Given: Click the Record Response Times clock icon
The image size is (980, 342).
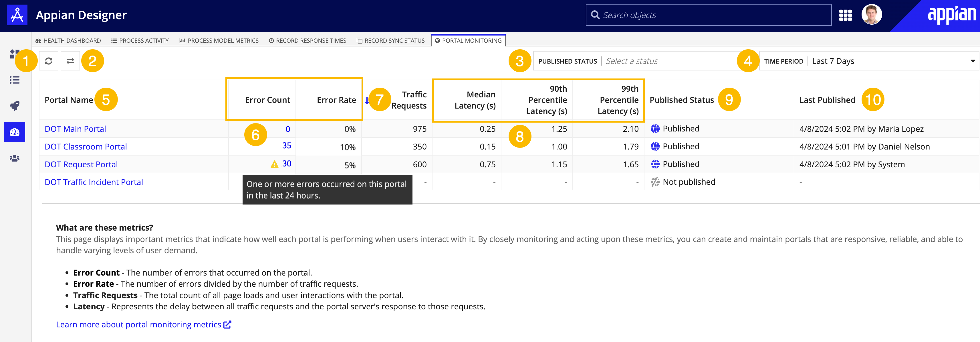Looking at the screenshot, I should tap(271, 41).
